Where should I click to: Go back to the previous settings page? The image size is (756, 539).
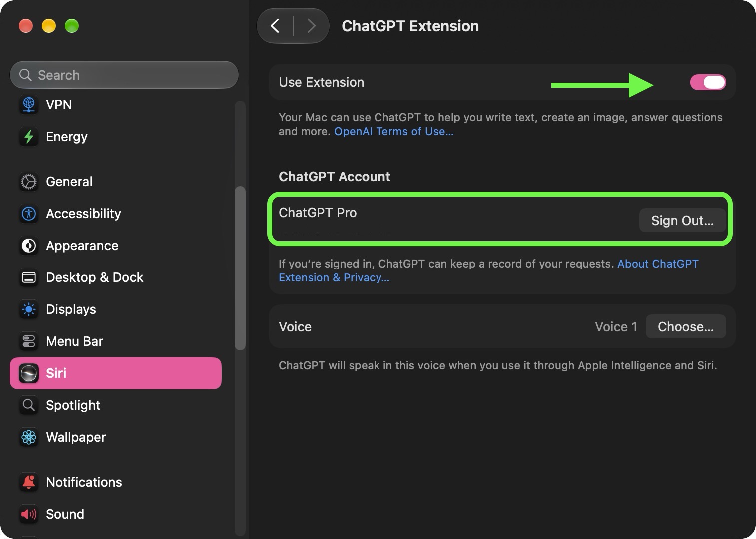point(275,26)
